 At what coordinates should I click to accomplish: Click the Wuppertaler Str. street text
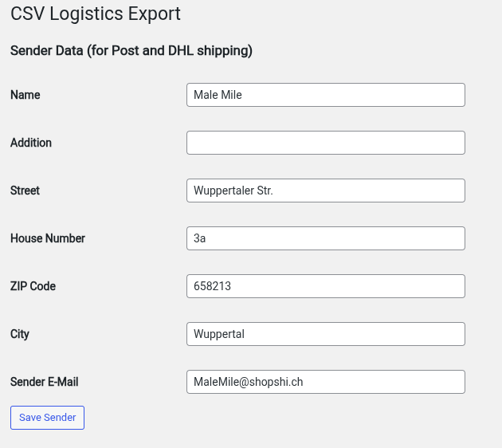[233, 191]
